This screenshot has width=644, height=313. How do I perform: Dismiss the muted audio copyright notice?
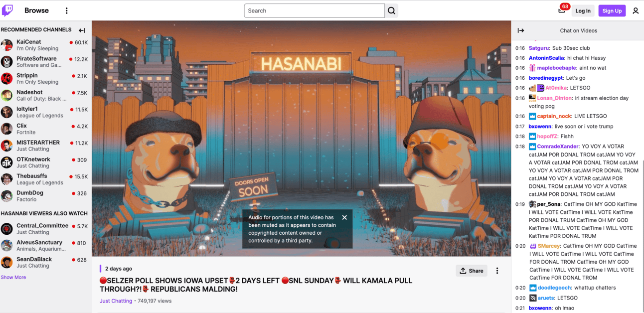pos(344,217)
